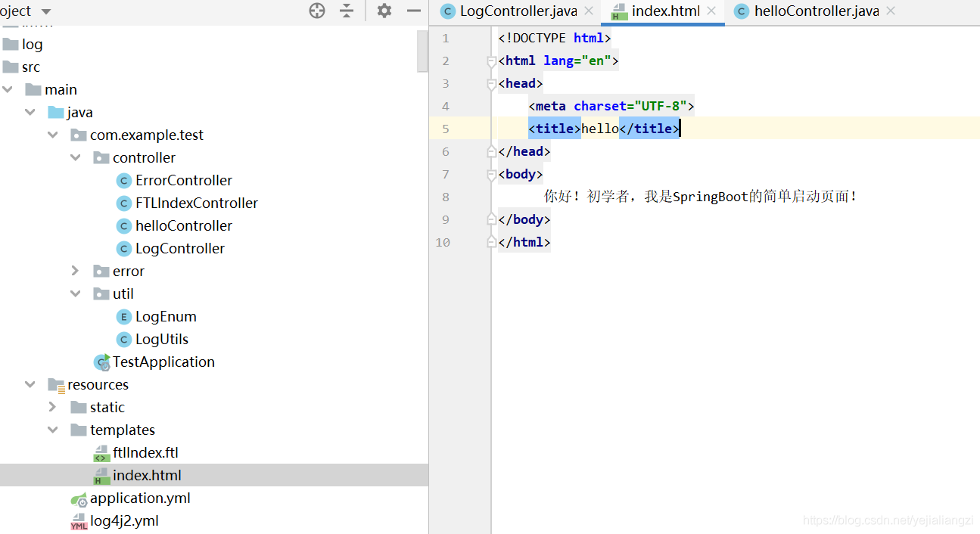This screenshot has width=980, height=534.
Task: Click the Collapse All icon in project toolbar
Action: 347,11
